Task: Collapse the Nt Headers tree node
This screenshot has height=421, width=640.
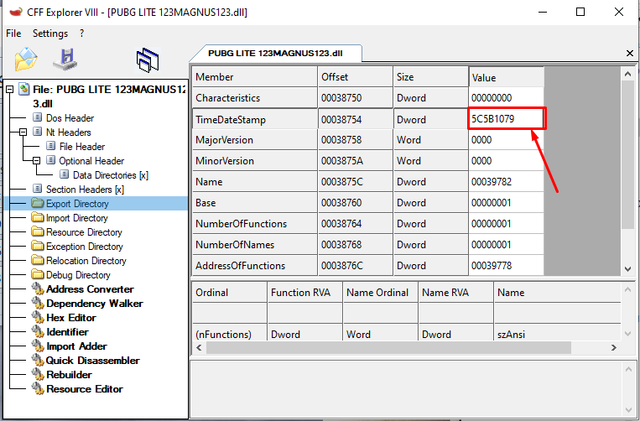Action: [x=23, y=132]
